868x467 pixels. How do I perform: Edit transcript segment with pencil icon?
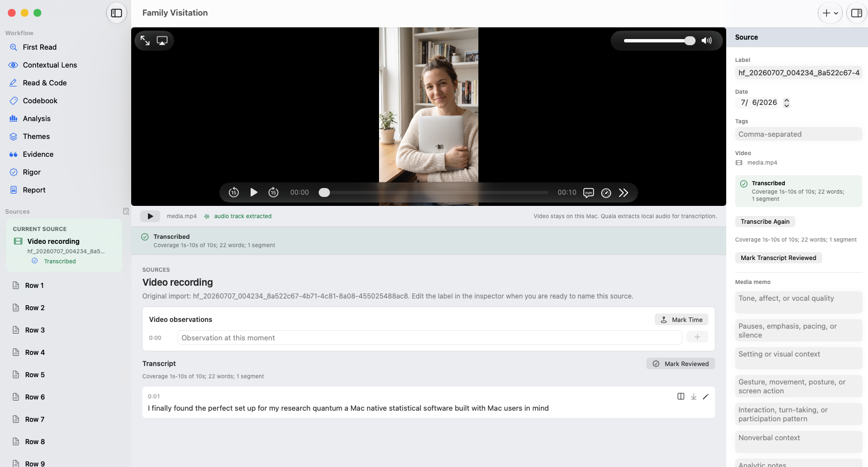point(706,397)
